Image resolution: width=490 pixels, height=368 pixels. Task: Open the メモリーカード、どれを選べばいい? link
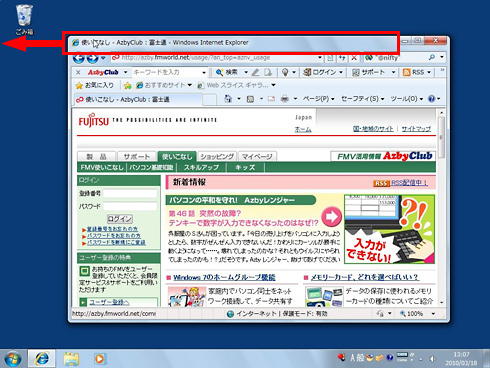pos(364,277)
